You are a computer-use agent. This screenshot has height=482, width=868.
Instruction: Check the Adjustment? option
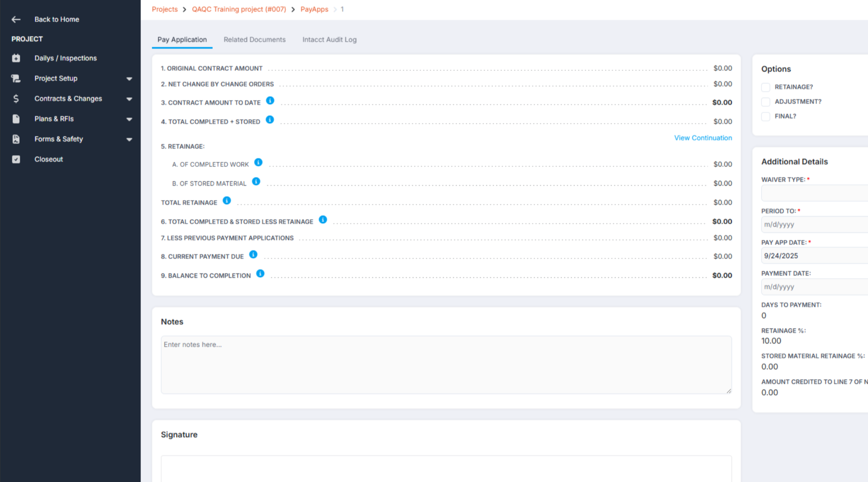(765, 102)
